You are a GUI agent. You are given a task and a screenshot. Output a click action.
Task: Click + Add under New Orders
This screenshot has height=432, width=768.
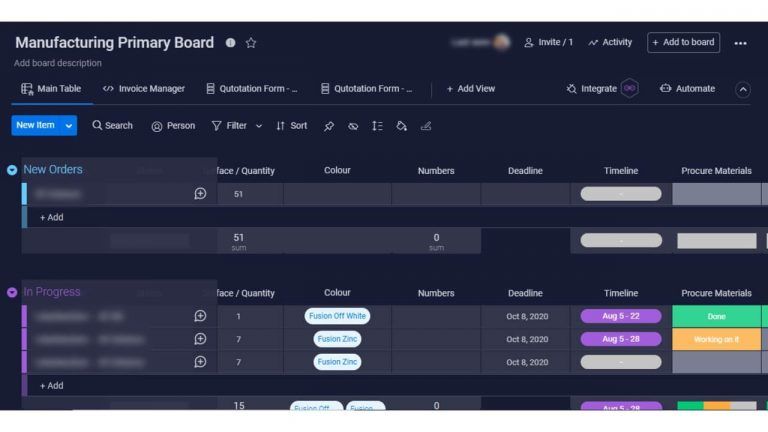51,217
